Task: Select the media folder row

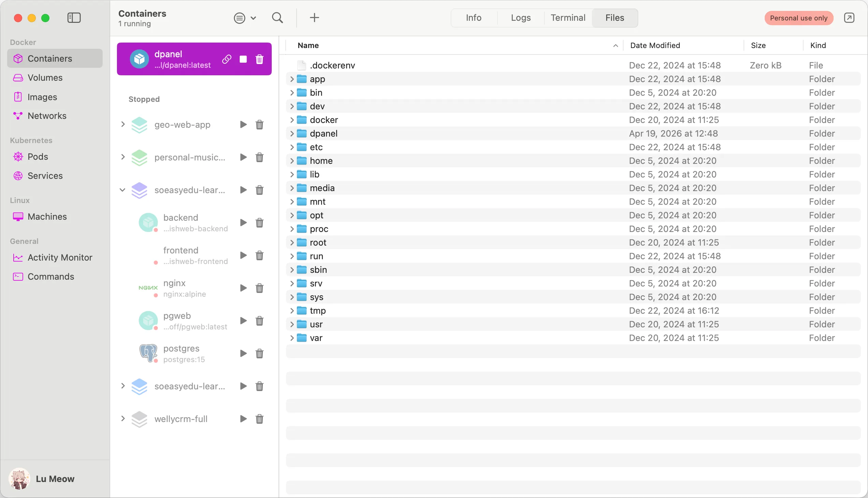Action: 573,188
